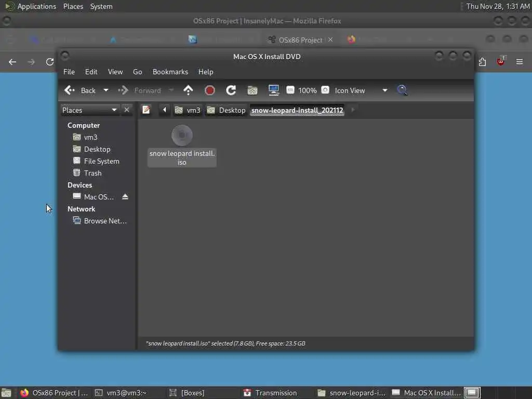This screenshot has width=532, height=399.
Task: Open Firefox extensions puzzle icon
Action: click(x=482, y=62)
